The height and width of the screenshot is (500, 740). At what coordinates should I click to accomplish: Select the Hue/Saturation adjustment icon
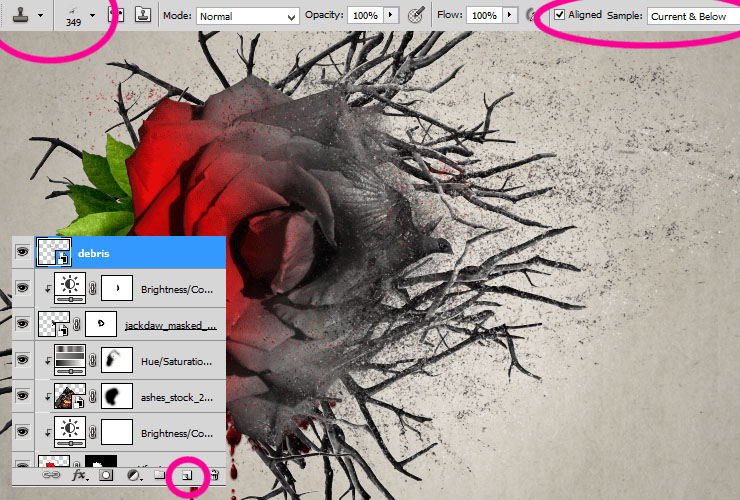(x=70, y=360)
